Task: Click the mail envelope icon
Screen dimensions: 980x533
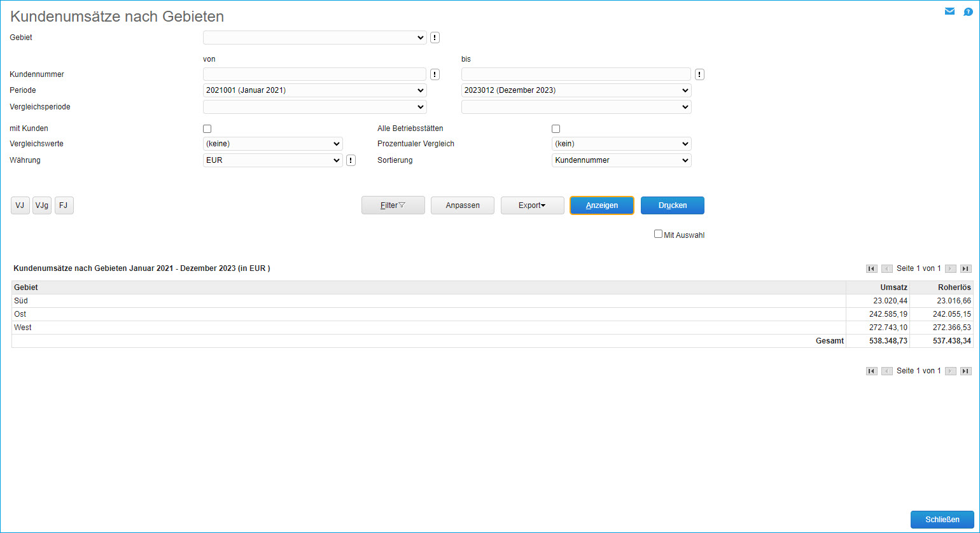Action: click(949, 11)
